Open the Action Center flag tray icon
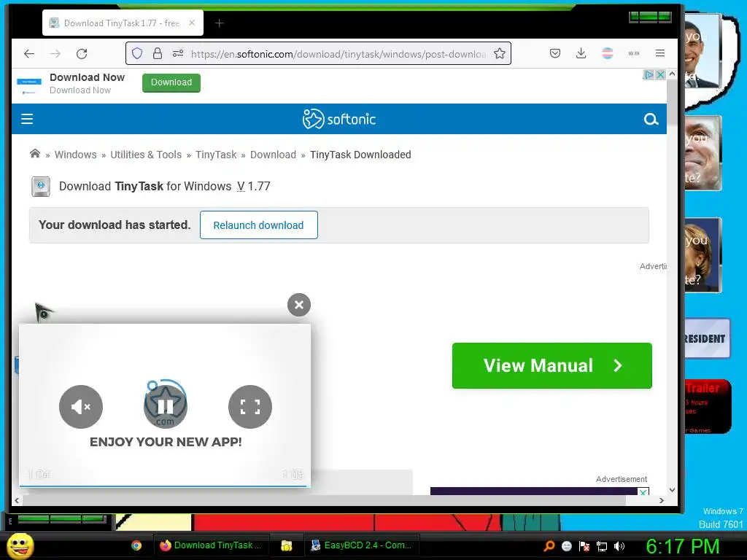The height and width of the screenshot is (560, 747). point(584,546)
